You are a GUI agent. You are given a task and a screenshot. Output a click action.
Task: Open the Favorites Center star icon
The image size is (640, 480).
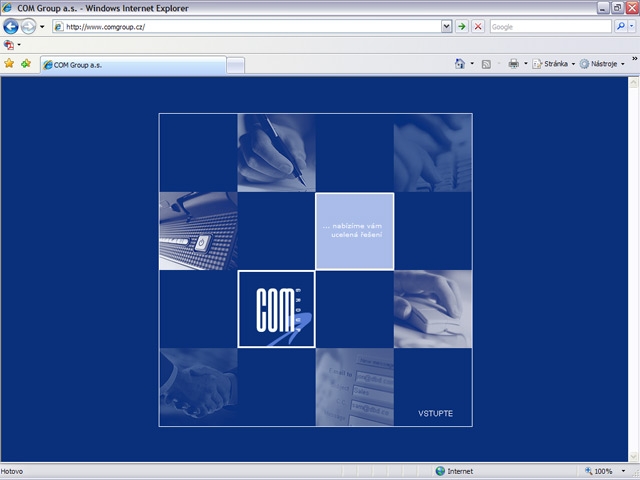coord(9,64)
